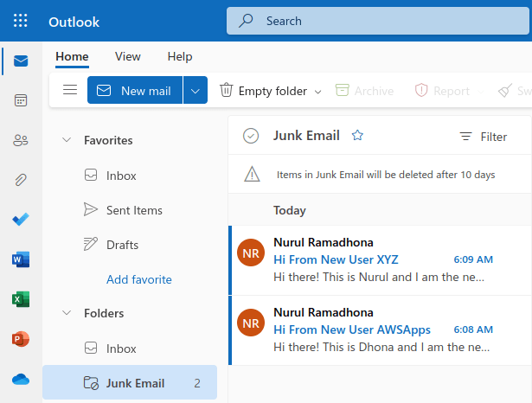Switch to the Help tab
The width and height of the screenshot is (532, 403).
coord(180,57)
